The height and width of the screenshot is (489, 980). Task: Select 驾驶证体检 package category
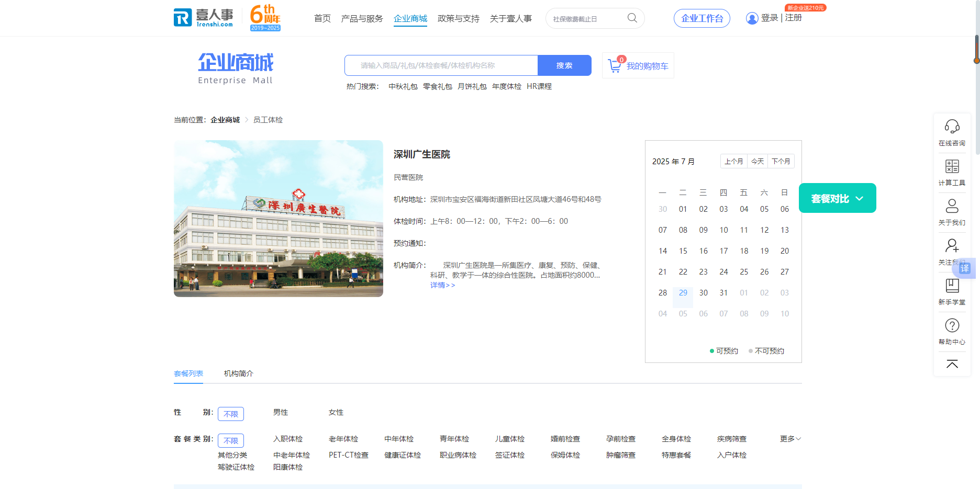pos(236,468)
